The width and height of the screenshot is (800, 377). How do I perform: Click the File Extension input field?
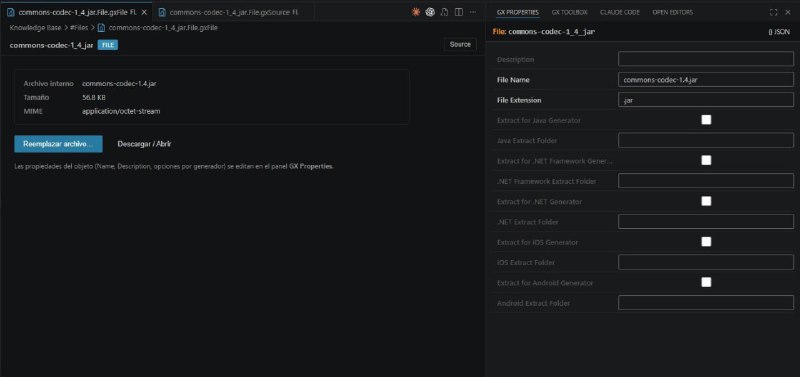(x=706, y=100)
